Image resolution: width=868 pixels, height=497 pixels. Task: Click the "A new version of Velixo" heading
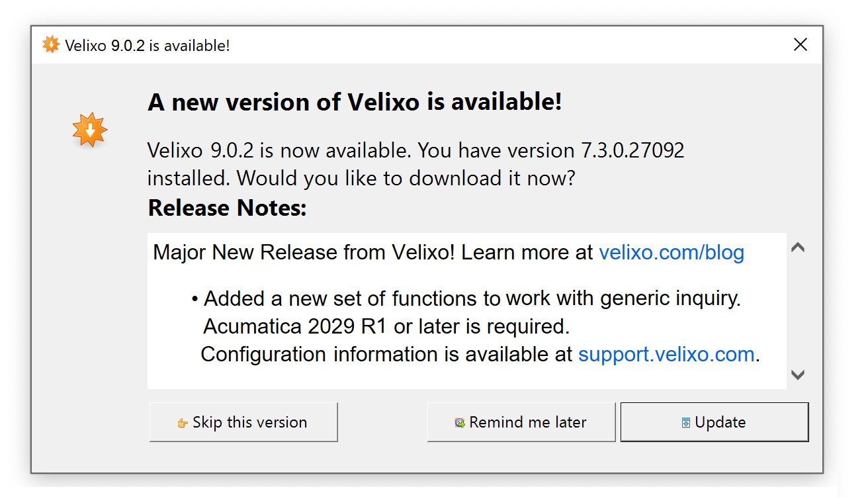[x=355, y=103]
